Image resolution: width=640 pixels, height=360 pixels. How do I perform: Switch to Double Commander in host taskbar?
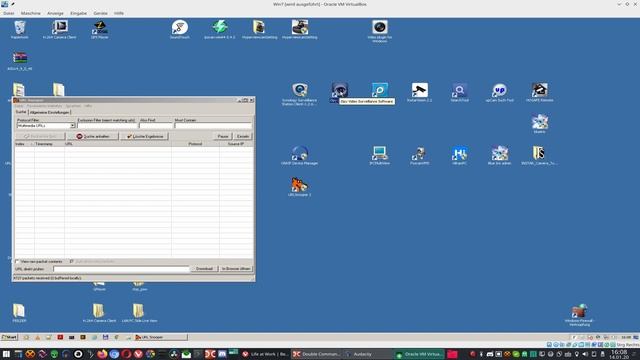[x=316, y=354]
